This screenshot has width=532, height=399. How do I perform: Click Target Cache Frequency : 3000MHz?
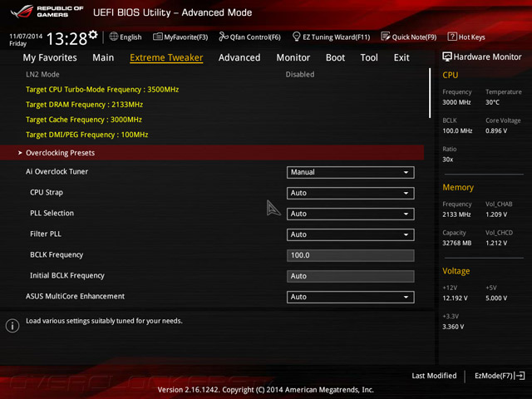click(84, 120)
